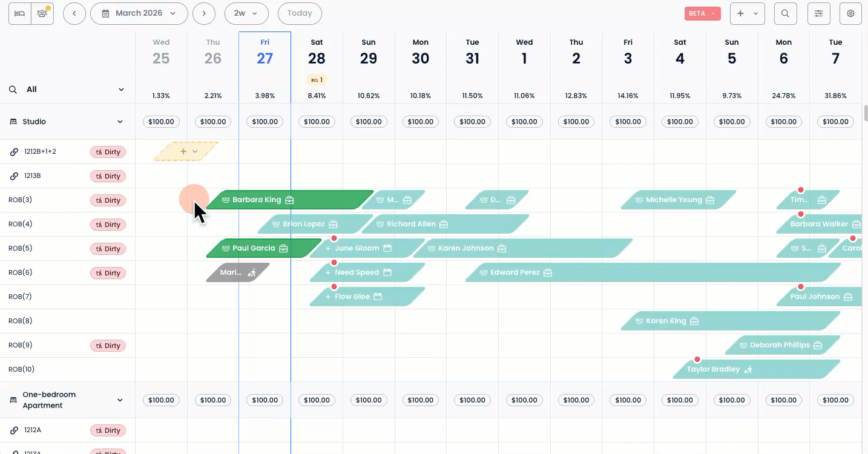Open the search magnifier icon
868x454 pixels.
pyautogui.click(x=785, y=13)
